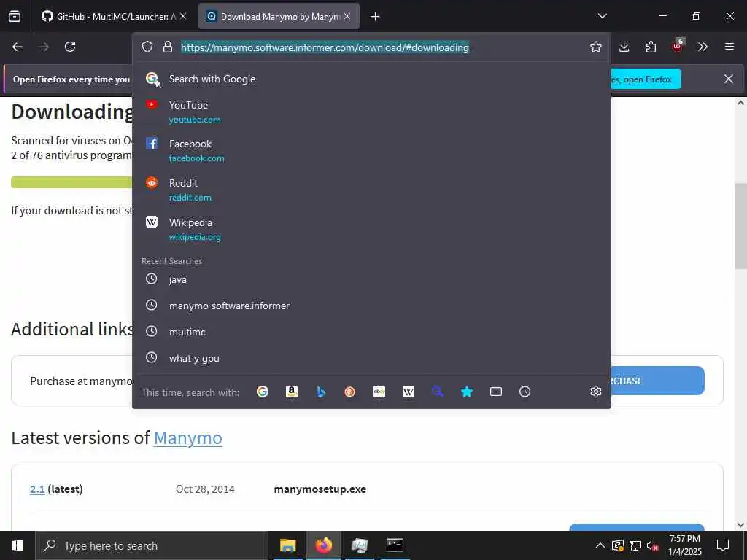Search this time with Bing icon
This screenshot has height=560, width=747.
(x=321, y=392)
